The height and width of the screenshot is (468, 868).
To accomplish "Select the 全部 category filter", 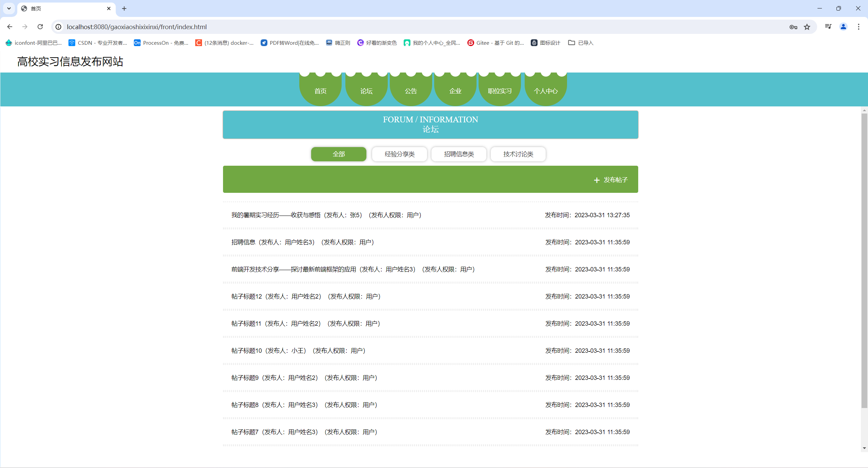I will coord(338,154).
